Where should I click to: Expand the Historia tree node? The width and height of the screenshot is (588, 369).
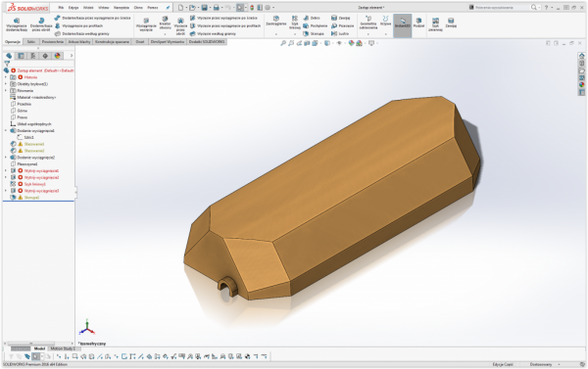click(x=6, y=77)
